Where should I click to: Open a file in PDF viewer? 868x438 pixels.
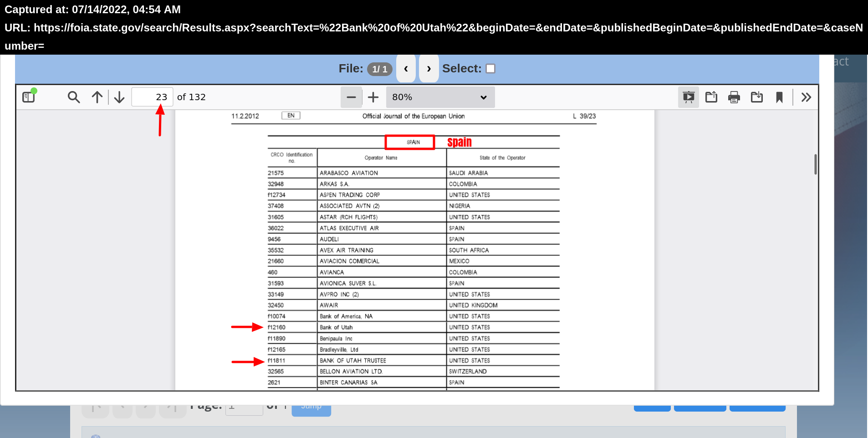pos(711,97)
